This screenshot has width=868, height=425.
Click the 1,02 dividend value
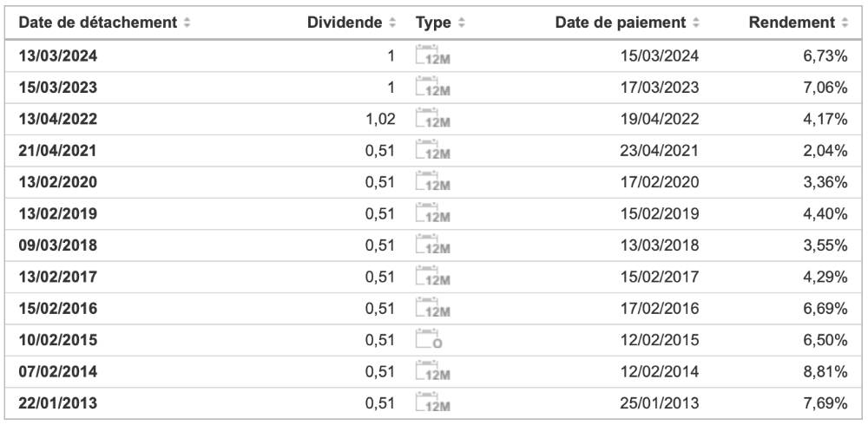point(381,119)
